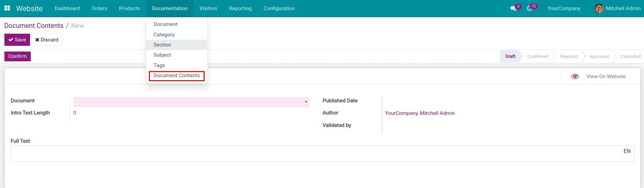644x188 pixels.
Task: Click Mitchell Admin's avatar picture
Action: (x=599, y=8)
